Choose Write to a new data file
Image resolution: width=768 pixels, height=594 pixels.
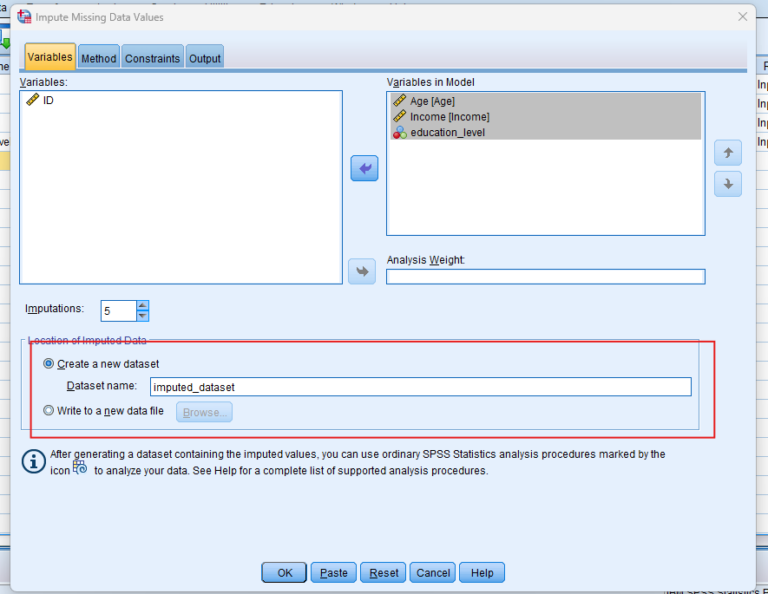(49, 410)
